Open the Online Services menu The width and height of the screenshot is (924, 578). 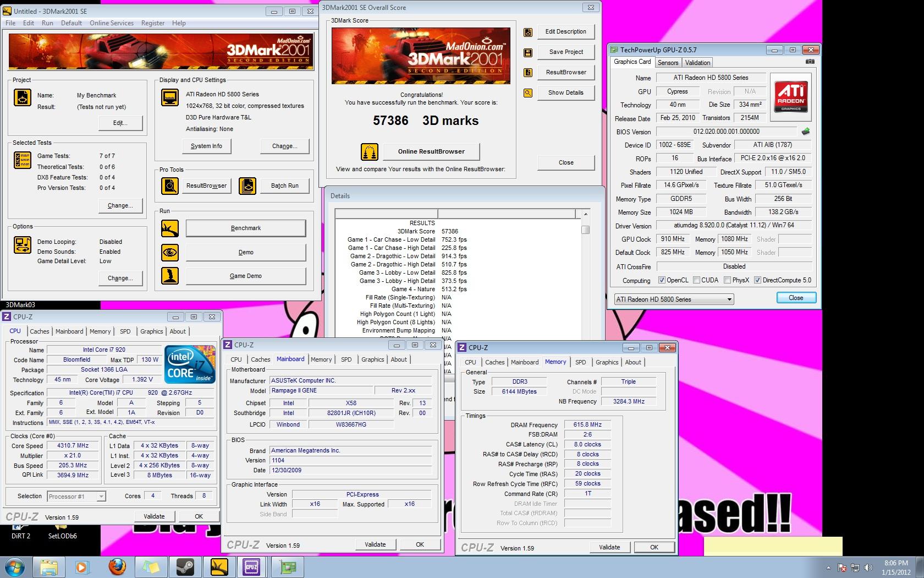tap(112, 23)
